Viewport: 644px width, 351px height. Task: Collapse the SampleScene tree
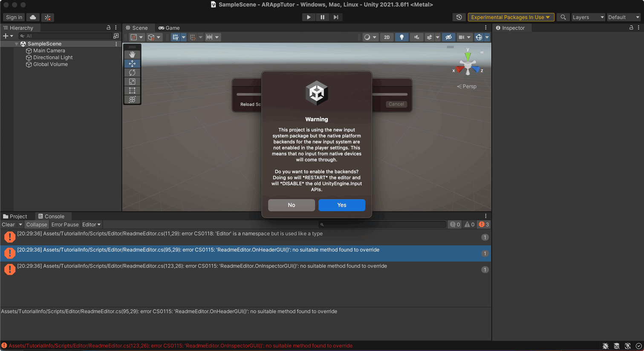(17, 44)
